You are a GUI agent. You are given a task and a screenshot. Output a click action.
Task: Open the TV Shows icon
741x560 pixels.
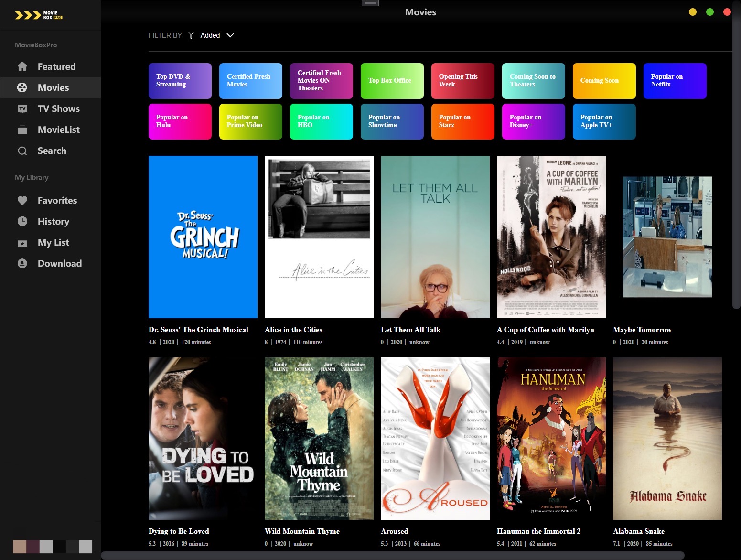click(x=22, y=108)
